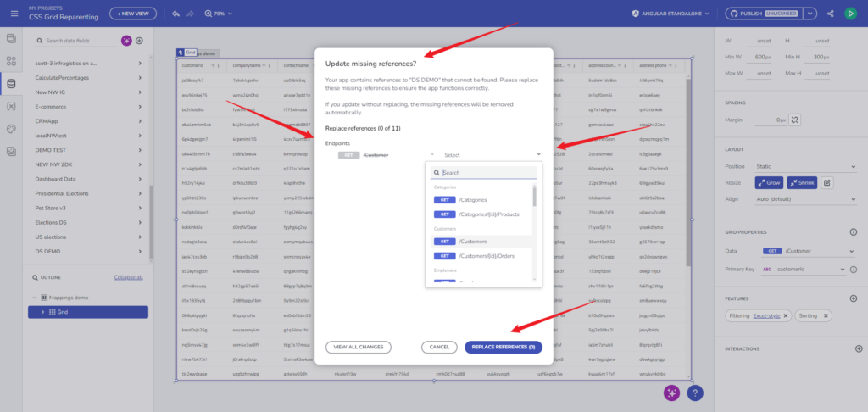Open the 79% zoom dropdown
The image size is (868, 412).
[x=219, y=14]
